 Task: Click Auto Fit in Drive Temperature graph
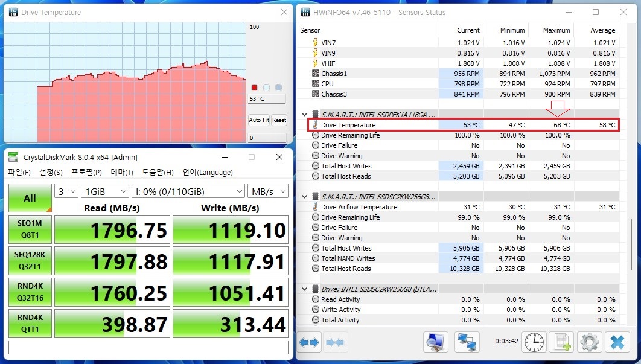[x=259, y=120]
